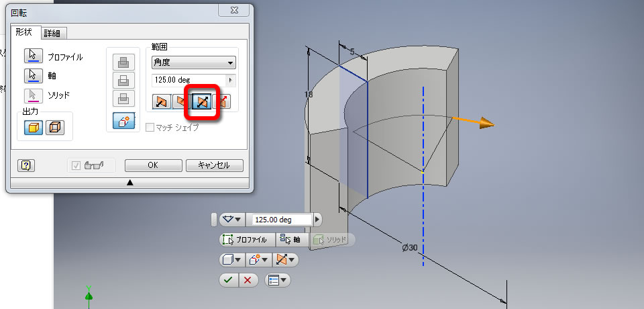Open the symmetric direction dropdown in the mini-toolbar

pos(286,259)
